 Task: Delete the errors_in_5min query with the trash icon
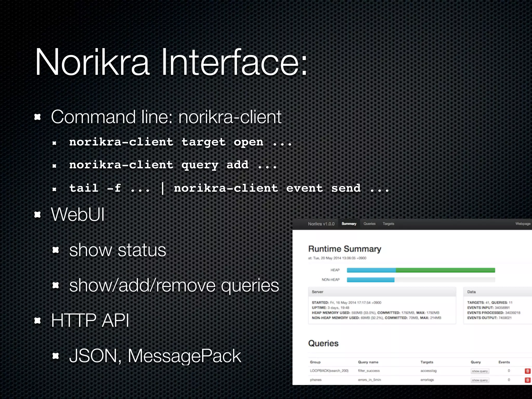[x=527, y=380]
